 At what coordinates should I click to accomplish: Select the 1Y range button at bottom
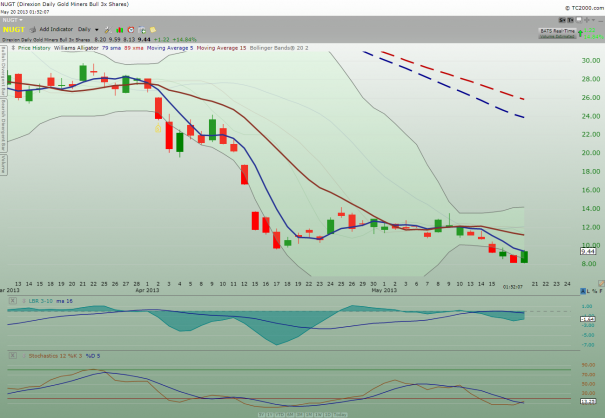click(270, 415)
